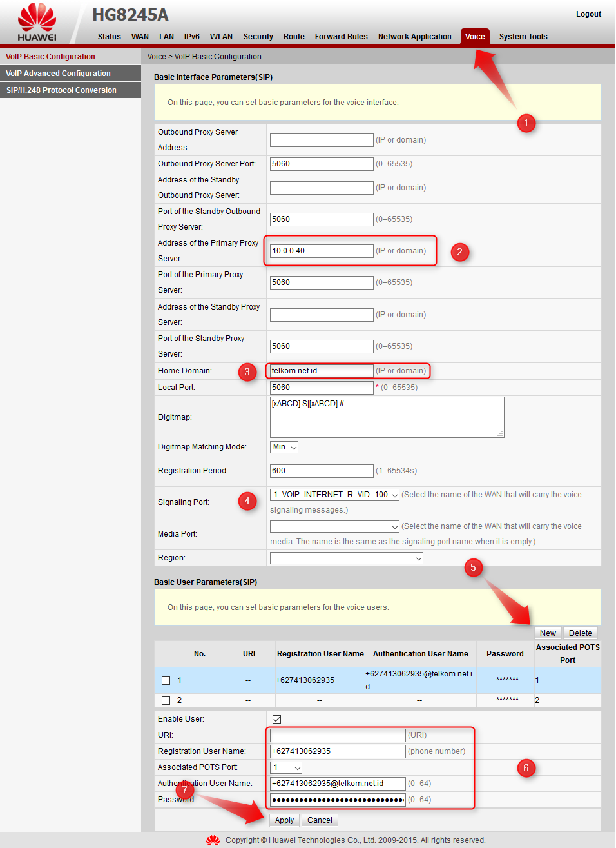The width and height of the screenshot is (616, 848).
Task: Open the Digitmap Matching Mode dropdown
Action: 284,447
